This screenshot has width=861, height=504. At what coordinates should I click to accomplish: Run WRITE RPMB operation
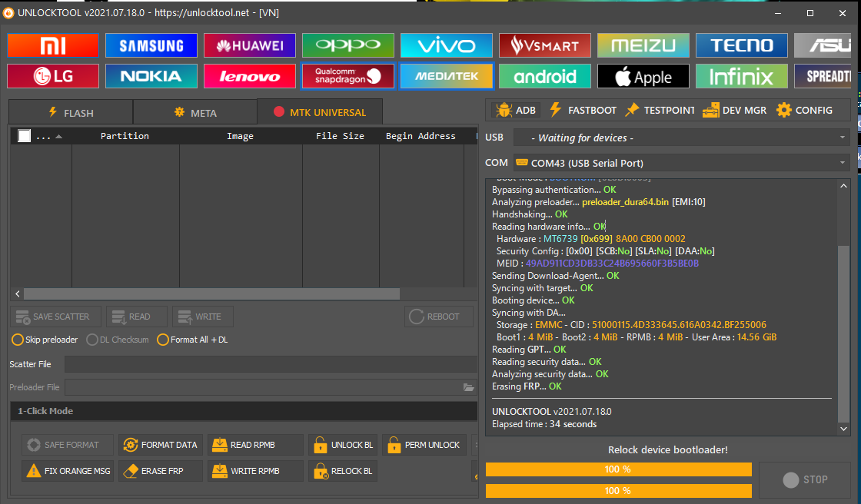[255, 471]
